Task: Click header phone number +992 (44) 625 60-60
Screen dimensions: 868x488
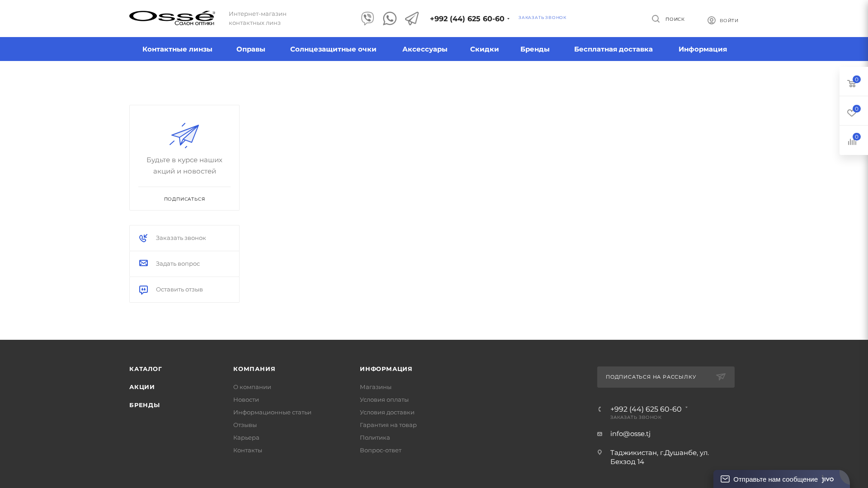Action: coord(467,19)
